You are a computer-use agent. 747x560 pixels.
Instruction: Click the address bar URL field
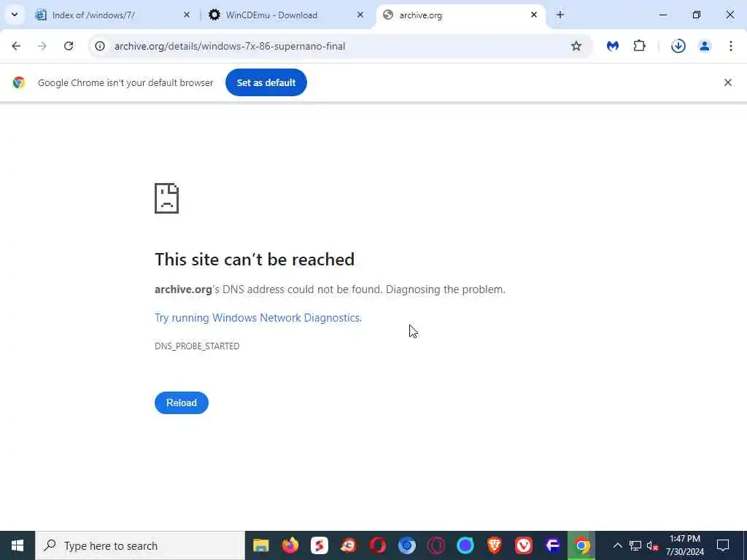click(333, 46)
